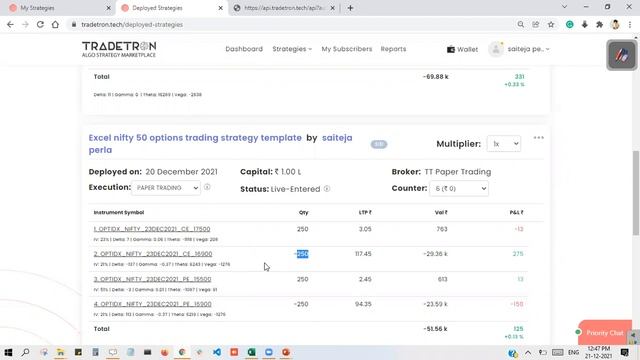The height and width of the screenshot is (360, 640).
Task: Open Visual Studio Code from taskbar
Action: tap(217, 352)
